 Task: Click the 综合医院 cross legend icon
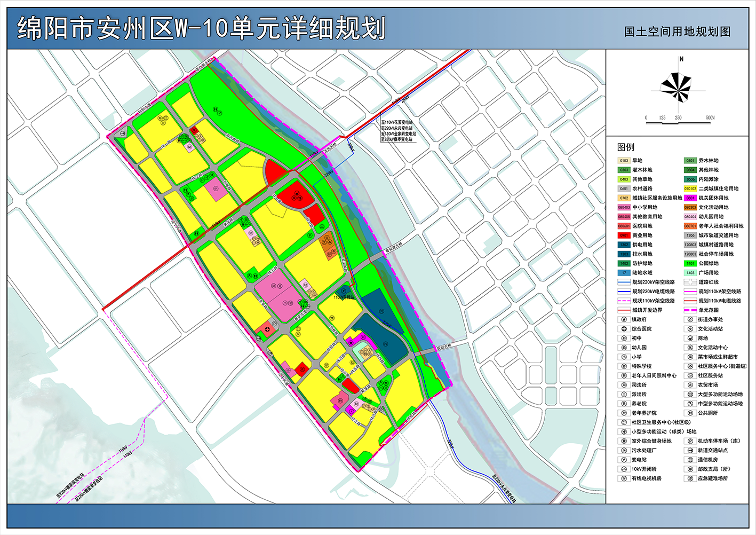623,329
